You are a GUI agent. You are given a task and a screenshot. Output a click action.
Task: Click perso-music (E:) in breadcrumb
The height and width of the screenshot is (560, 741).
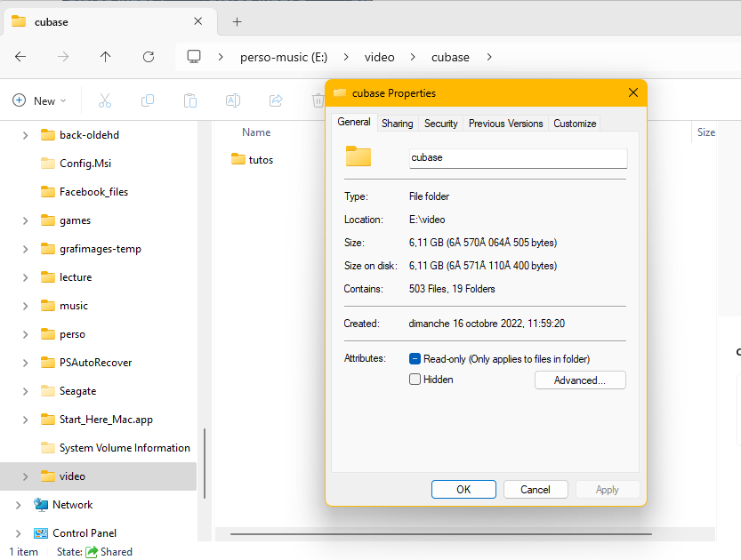coord(284,57)
